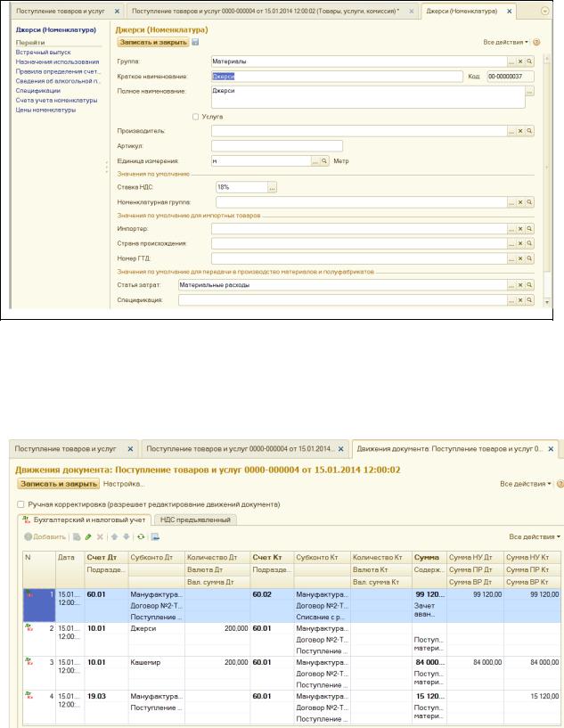This screenshot has height=728, width=564.
Task: Click the output list icon in movements toolbar
Action: (155, 536)
